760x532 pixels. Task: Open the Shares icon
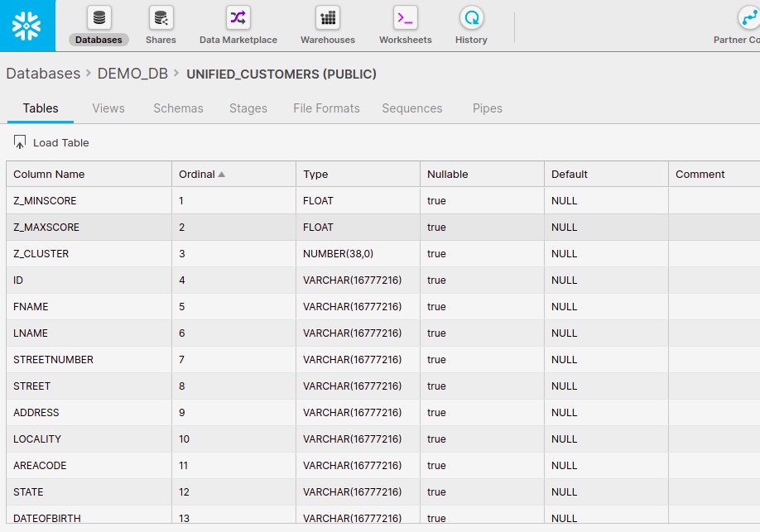pyautogui.click(x=161, y=18)
